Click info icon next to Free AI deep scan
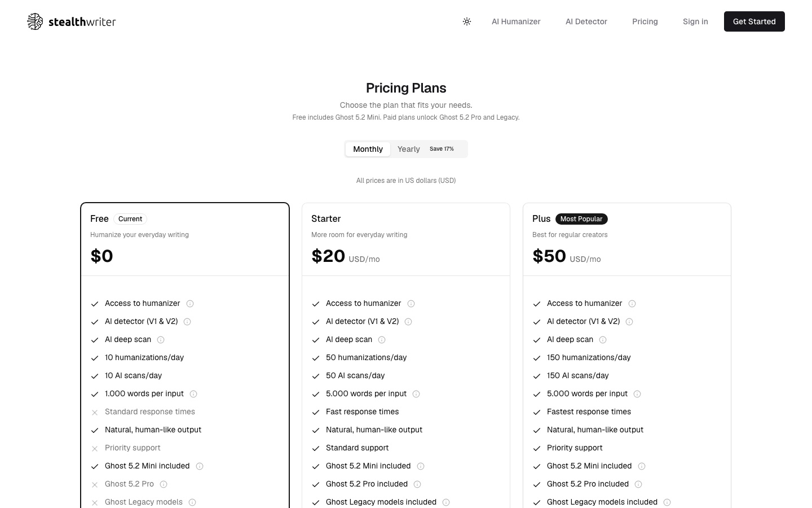Viewport: 812px width, 508px height. point(161,340)
